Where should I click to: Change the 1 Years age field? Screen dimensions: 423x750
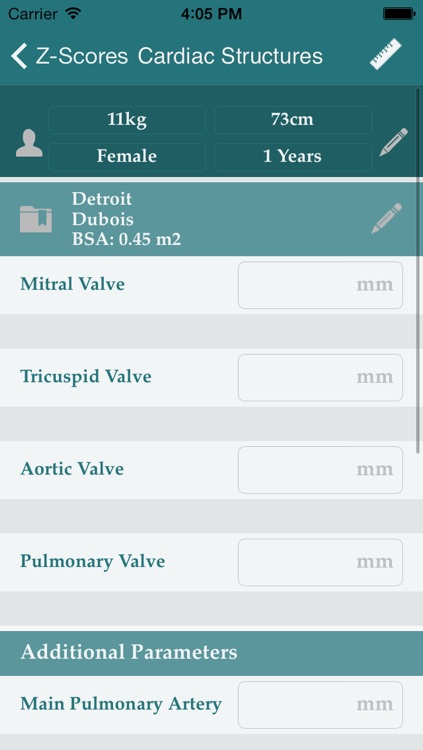(293, 156)
